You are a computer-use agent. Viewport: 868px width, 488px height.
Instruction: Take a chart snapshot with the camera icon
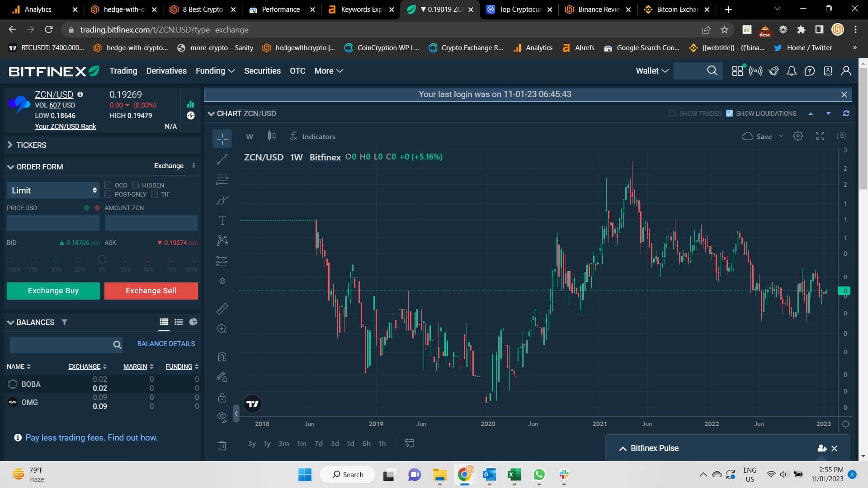[x=842, y=136]
